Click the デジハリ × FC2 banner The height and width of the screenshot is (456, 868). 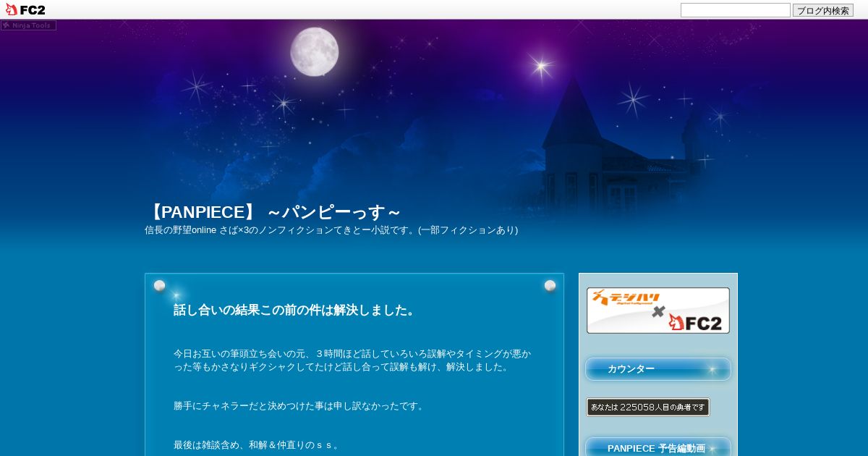point(658,311)
